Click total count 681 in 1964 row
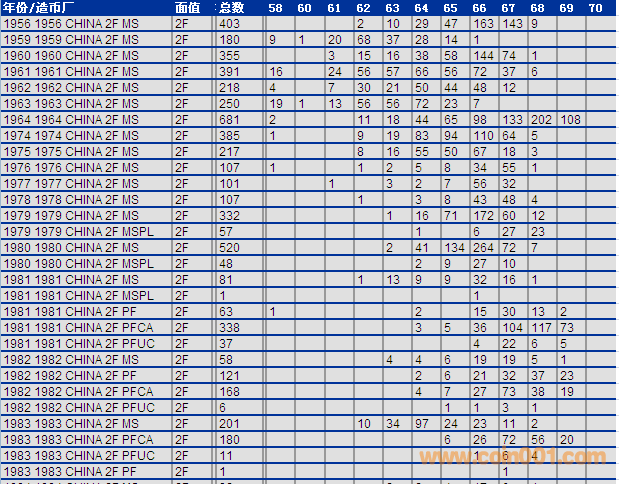 pyautogui.click(x=229, y=119)
